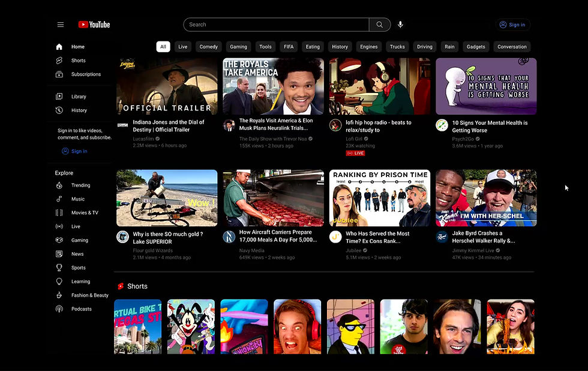Viewport: 588px width, 371px height.
Task: Click the search magnifier button
Action: (379, 25)
